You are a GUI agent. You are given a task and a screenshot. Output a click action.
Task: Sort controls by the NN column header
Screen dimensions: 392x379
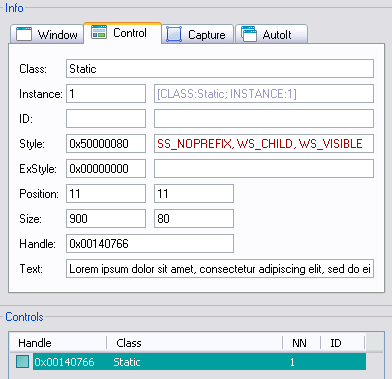[x=302, y=343]
